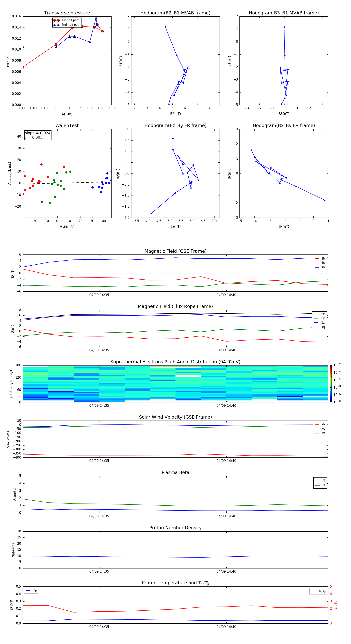
Task: Click the "Magnetic Field (GSE Frame)" title
Action: 175,251
